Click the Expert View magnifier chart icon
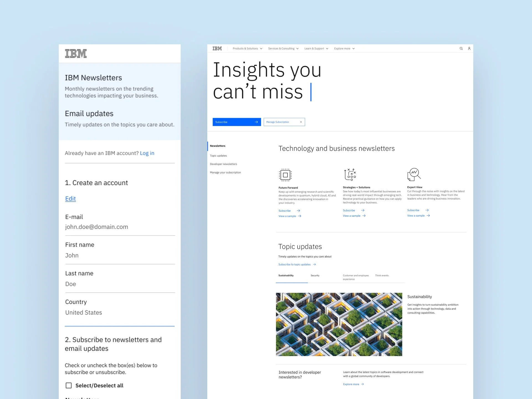 [414, 174]
